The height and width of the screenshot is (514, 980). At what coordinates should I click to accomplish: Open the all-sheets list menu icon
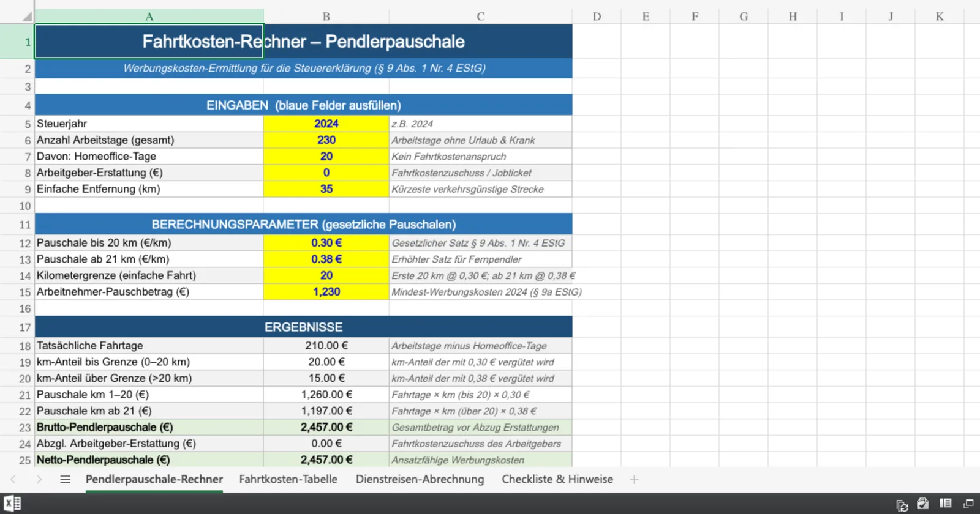66,480
